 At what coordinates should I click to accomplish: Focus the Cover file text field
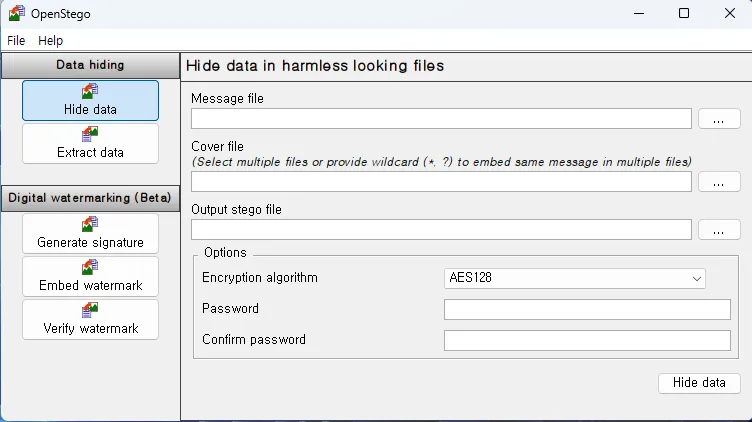(441, 182)
